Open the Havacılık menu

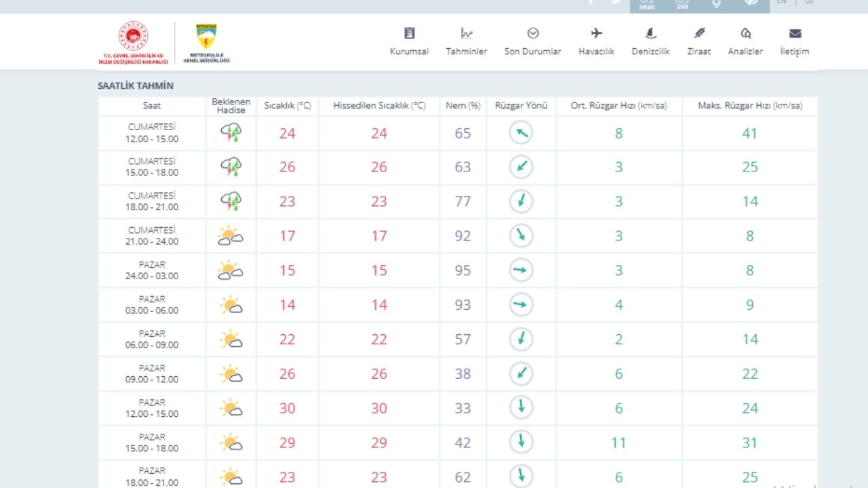596,41
